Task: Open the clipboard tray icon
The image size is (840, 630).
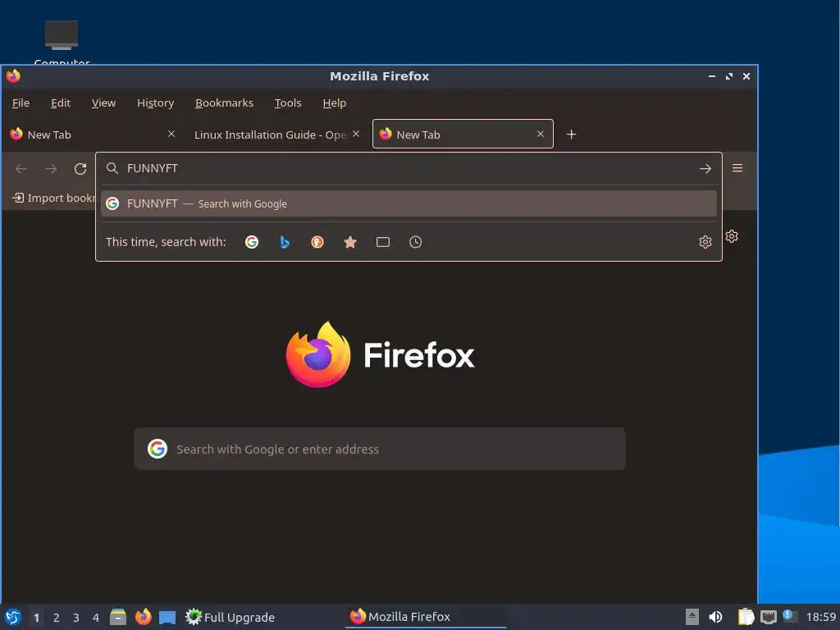Action: point(746,617)
